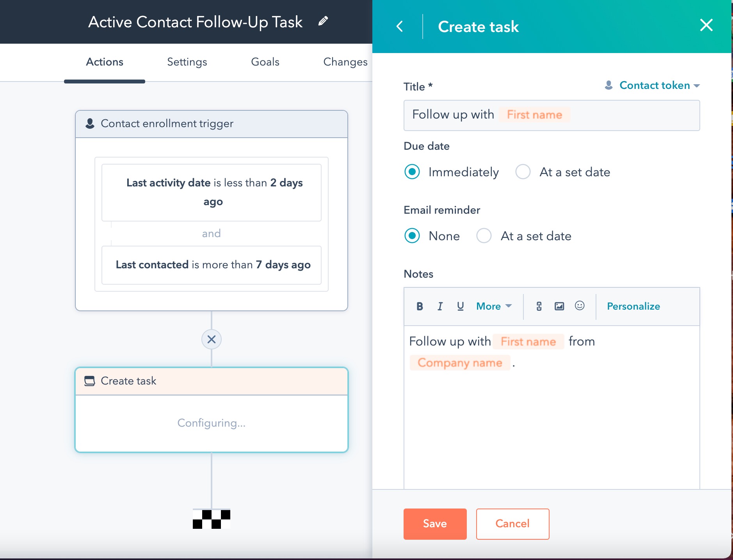Set Email reminder to At a set date

[x=484, y=236]
